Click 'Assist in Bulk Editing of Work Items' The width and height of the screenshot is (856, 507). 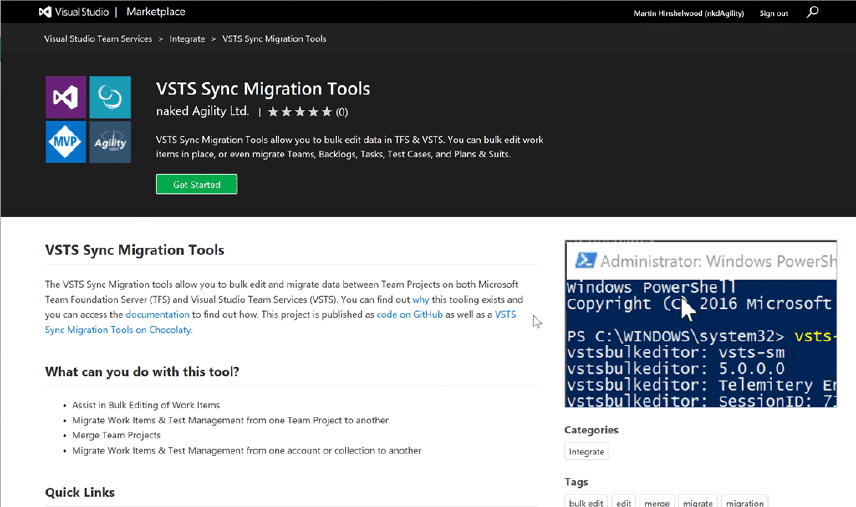146,405
